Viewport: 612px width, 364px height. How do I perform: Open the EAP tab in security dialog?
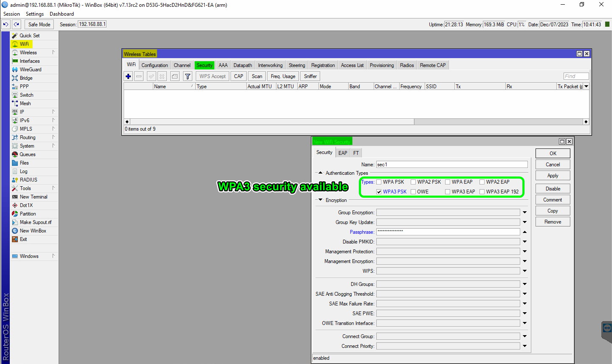[x=343, y=153]
